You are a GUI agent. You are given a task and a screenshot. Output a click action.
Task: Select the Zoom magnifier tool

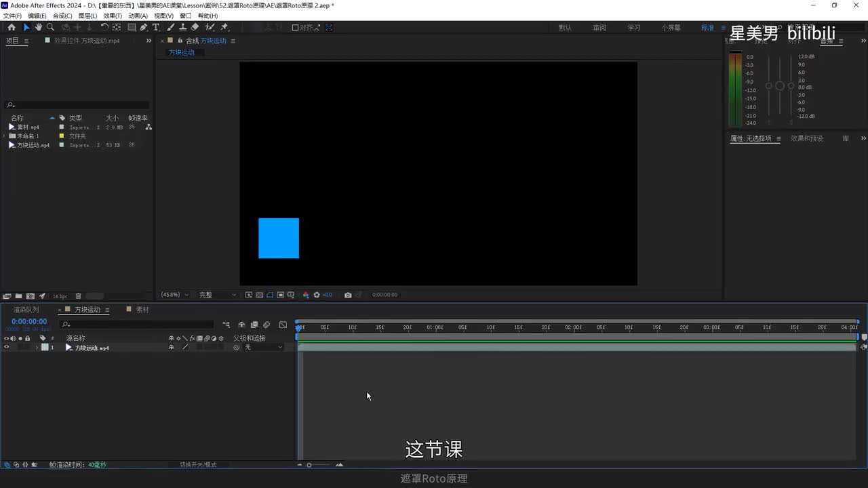(51, 28)
